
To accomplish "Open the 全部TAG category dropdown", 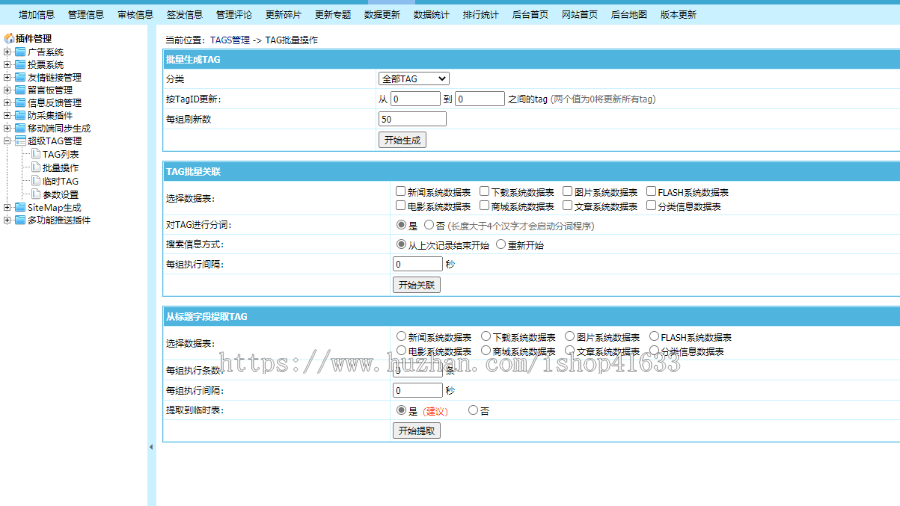I will 413,78.
